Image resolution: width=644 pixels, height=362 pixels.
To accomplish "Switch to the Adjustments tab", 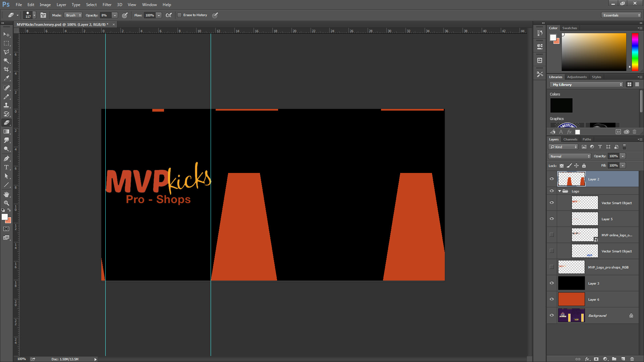I will coord(577,77).
